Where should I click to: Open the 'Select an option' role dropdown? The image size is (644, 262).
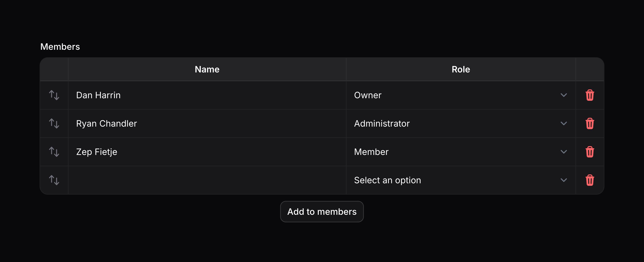tap(461, 180)
